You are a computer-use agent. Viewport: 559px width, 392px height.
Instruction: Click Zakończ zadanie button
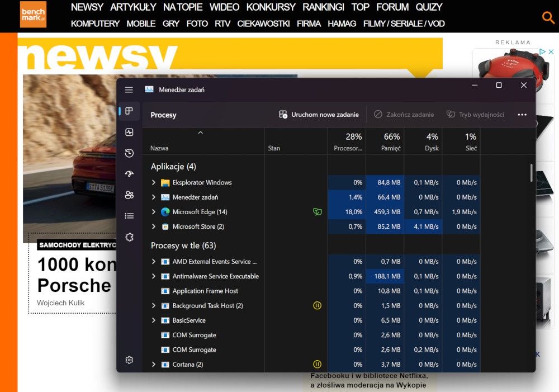(x=404, y=115)
